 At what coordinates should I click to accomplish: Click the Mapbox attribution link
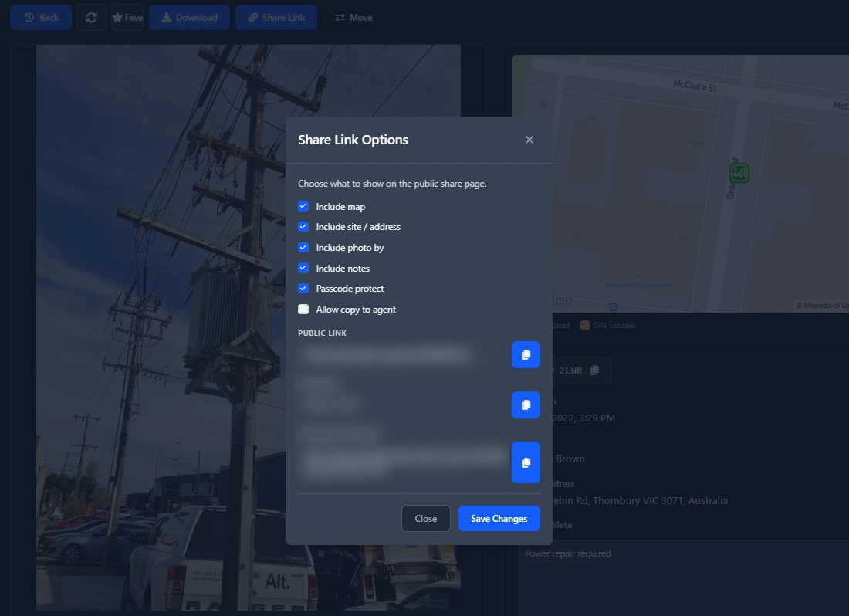tap(813, 305)
